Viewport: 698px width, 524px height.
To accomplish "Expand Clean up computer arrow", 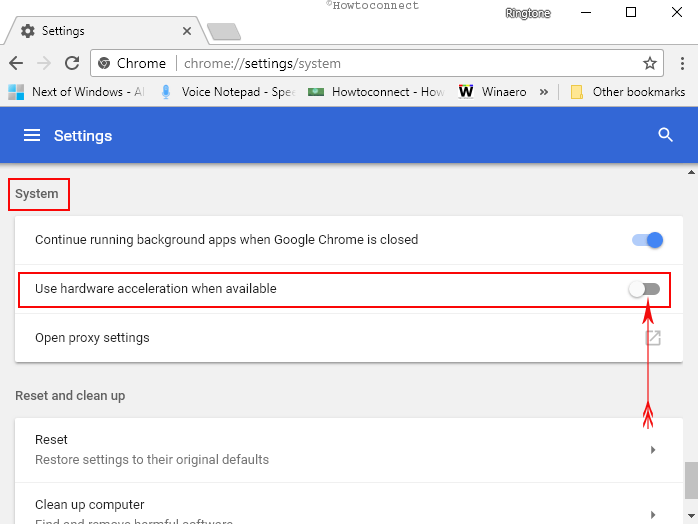I will pyautogui.click(x=653, y=515).
